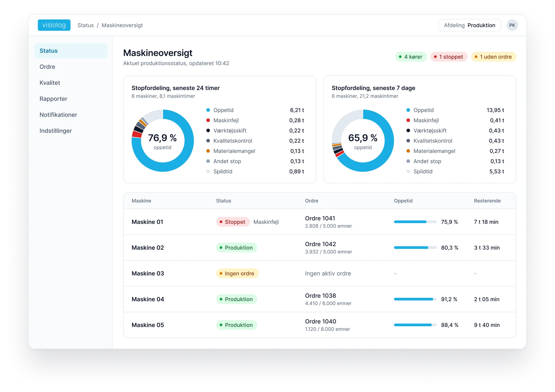Click remaining time '9 t 40 min'

(x=487, y=325)
